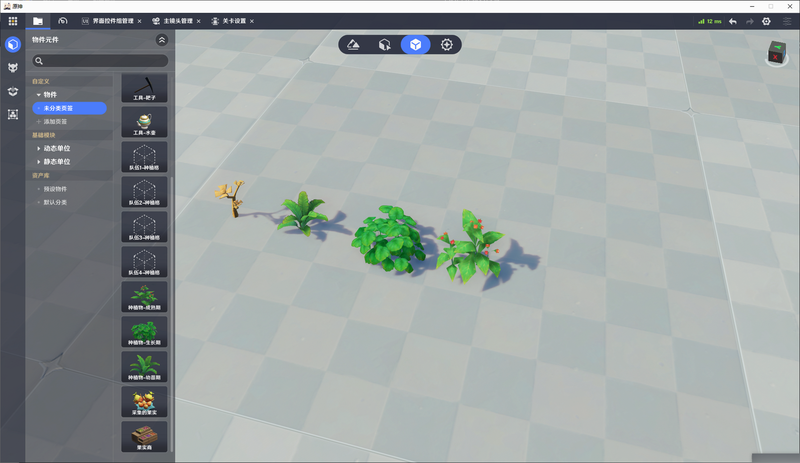Click the 3D orientation gizmo cube

click(x=777, y=53)
